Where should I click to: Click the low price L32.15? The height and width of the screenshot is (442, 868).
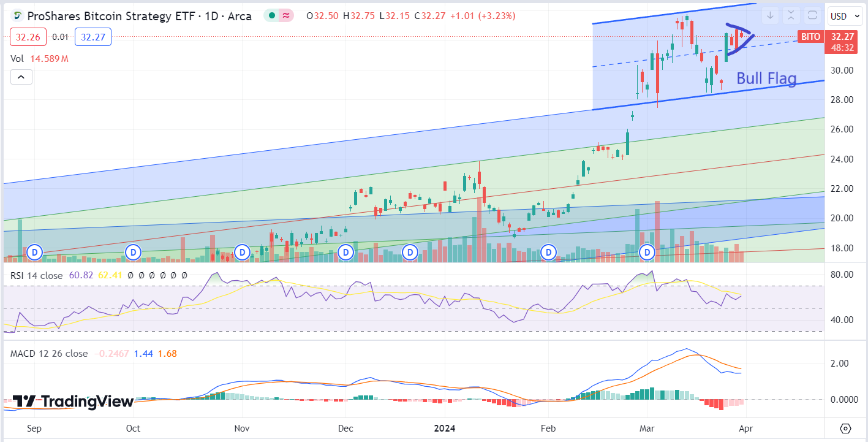click(x=394, y=16)
